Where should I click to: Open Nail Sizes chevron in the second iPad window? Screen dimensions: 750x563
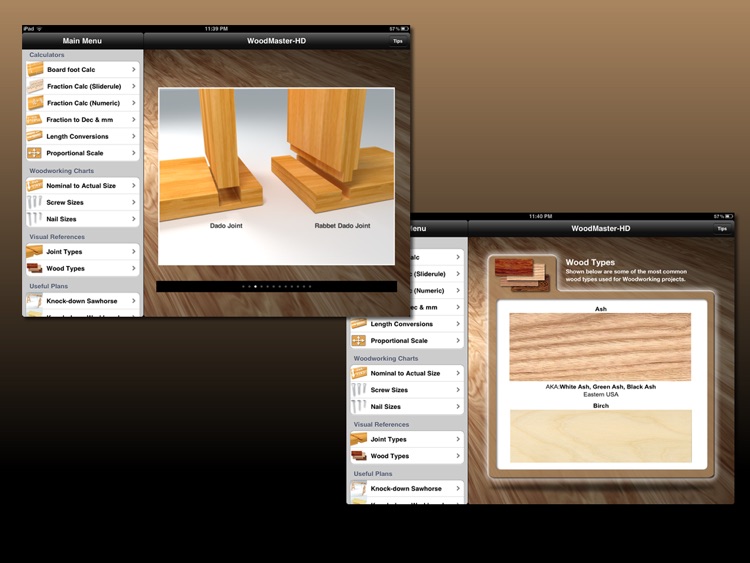(458, 407)
